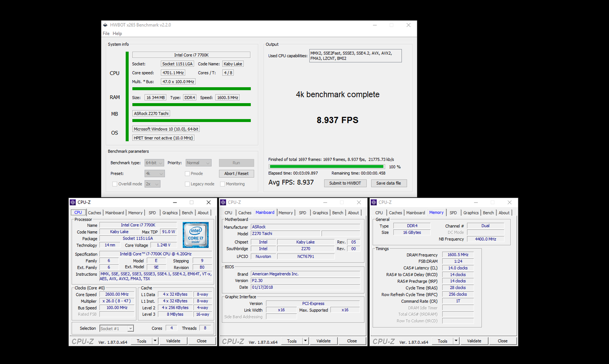609x364 pixels.
Task: Minimize the HWBOT x265 Benchmark window
Action: (375, 25)
